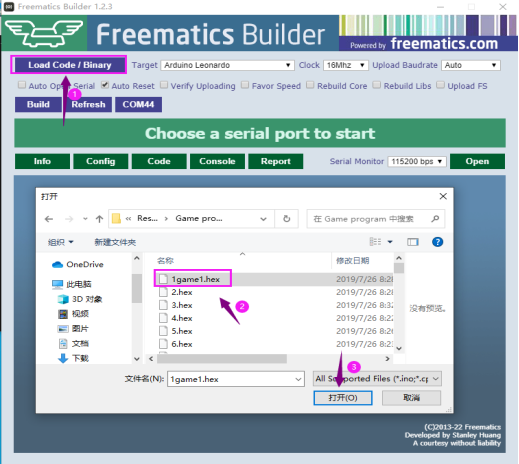The width and height of the screenshot is (519, 464).
Task: Enable the Verify Uploading checkbox
Action: (164, 85)
